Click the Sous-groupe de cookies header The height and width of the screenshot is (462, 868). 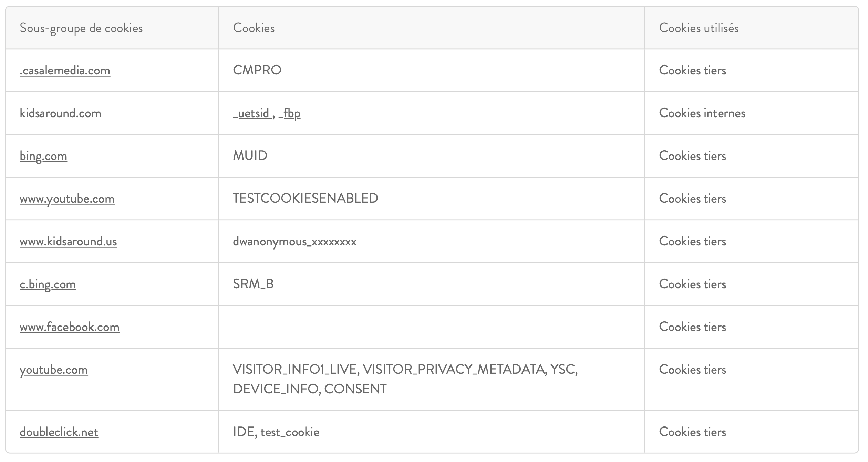(x=81, y=28)
